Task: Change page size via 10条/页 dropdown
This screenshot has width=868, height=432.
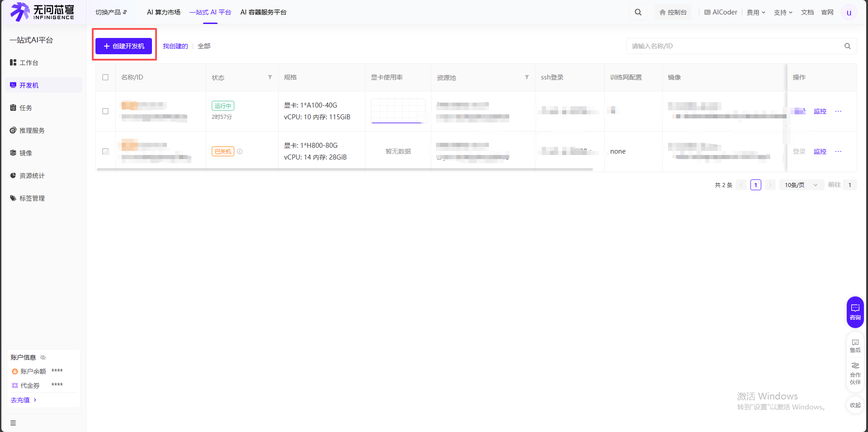Action: pos(801,185)
